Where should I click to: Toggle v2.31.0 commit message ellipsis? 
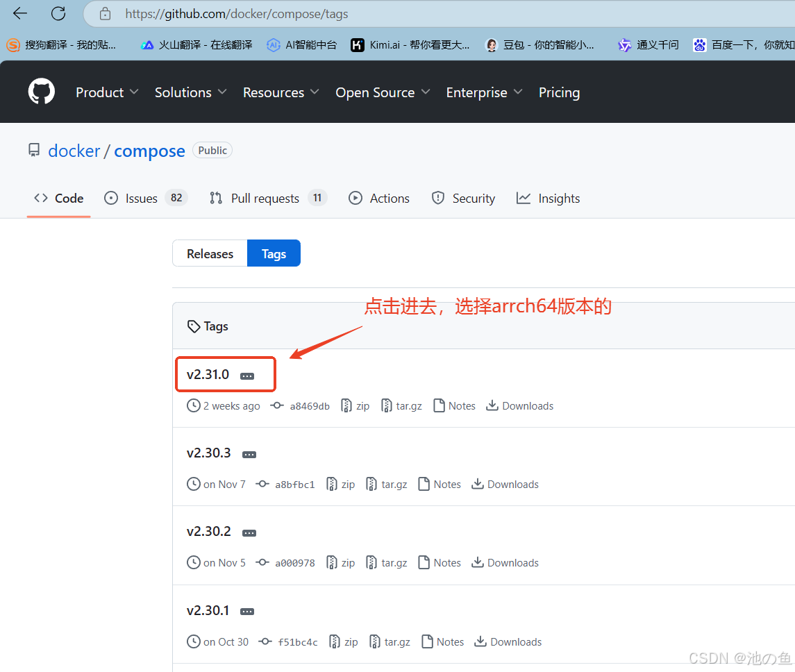(247, 376)
